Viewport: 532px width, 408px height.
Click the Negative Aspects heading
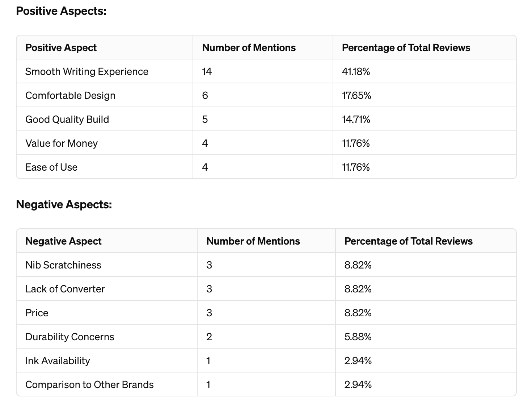(x=64, y=205)
